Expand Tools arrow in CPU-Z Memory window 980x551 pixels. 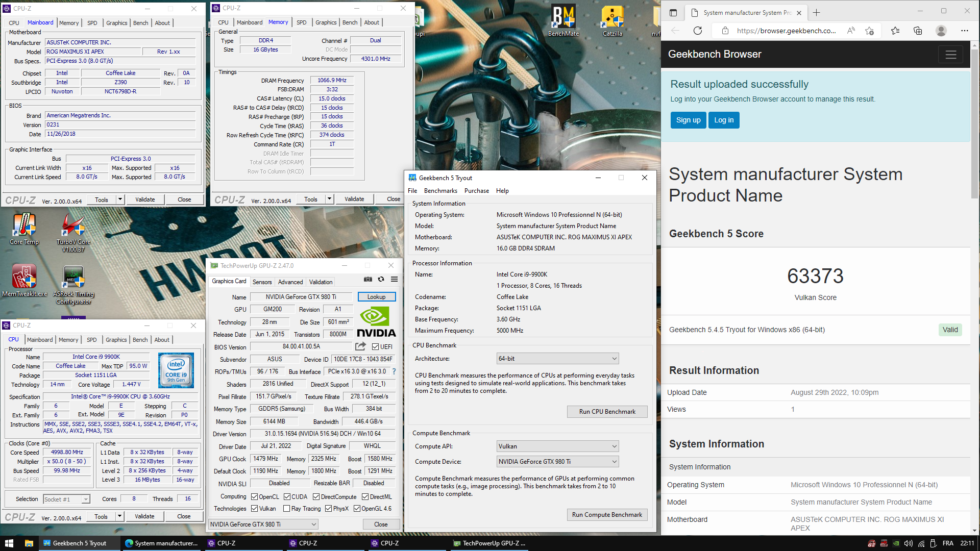(x=329, y=199)
